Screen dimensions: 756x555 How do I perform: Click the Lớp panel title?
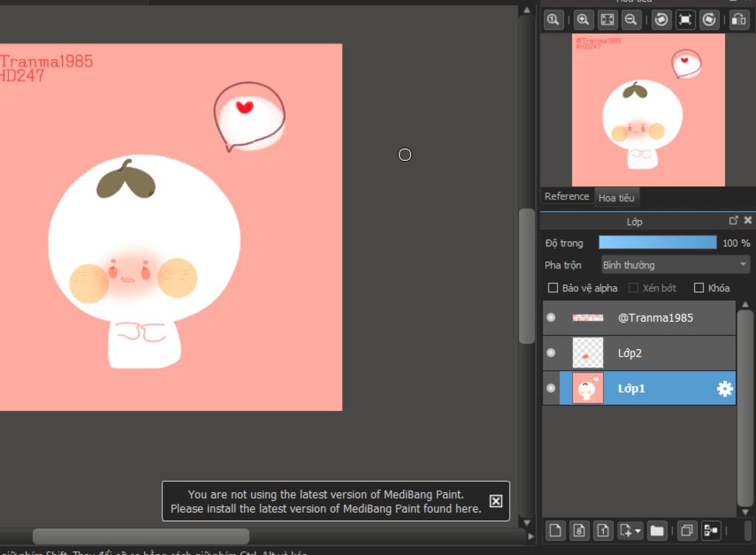click(x=634, y=221)
